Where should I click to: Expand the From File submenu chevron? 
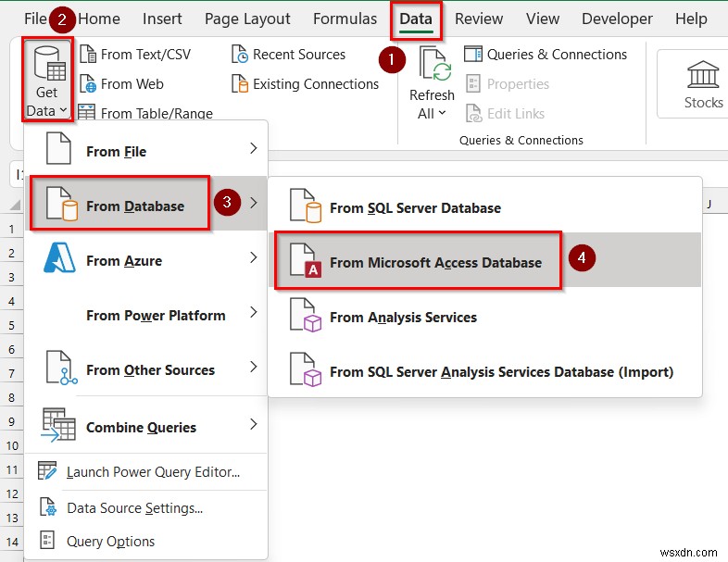254,148
